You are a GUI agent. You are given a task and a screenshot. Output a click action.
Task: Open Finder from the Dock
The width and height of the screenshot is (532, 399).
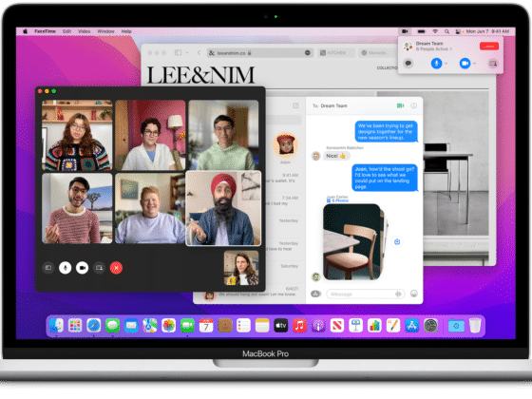56,326
